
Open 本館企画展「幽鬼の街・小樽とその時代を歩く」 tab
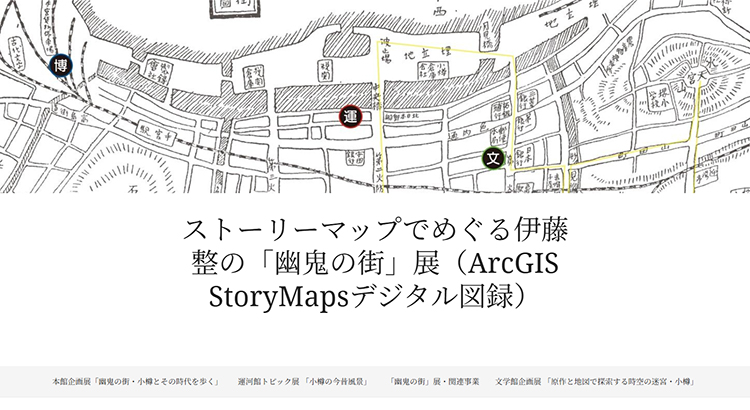[135, 382]
